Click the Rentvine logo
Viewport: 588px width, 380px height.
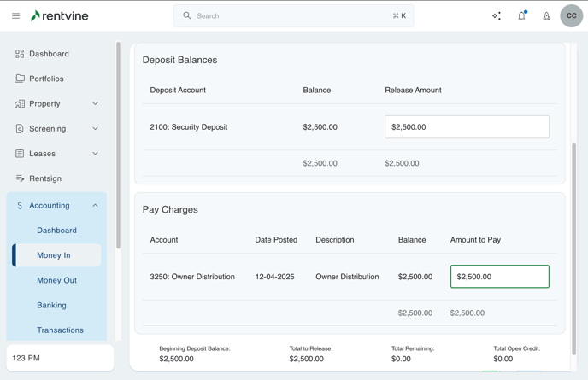60,15
